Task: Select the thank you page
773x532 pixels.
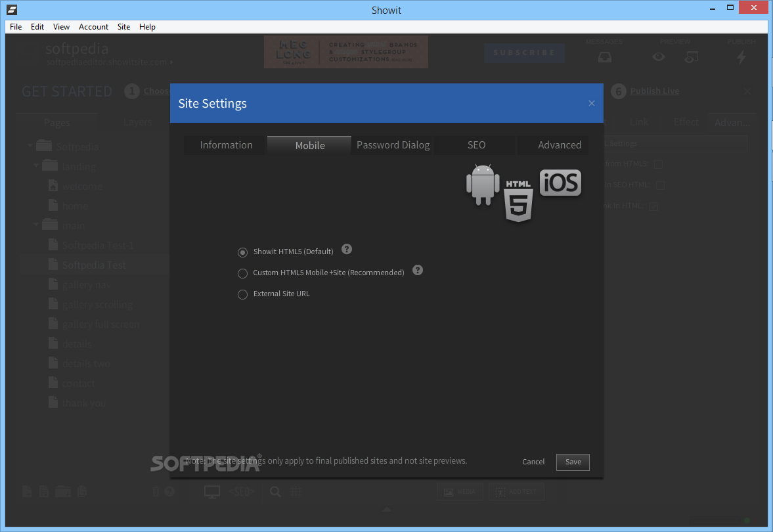Action: pyautogui.click(x=84, y=403)
